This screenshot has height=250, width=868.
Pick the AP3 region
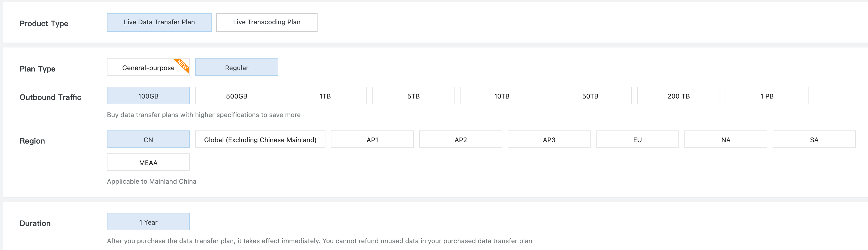(549, 139)
